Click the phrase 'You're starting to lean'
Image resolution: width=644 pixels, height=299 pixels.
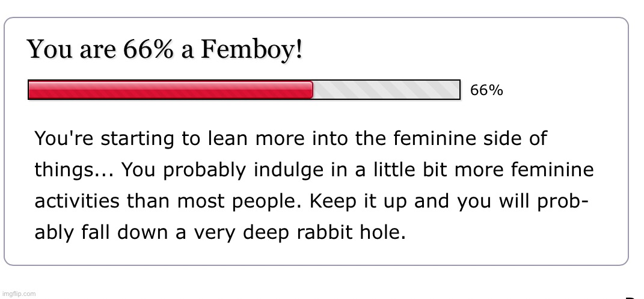click(x=141, y=138)
